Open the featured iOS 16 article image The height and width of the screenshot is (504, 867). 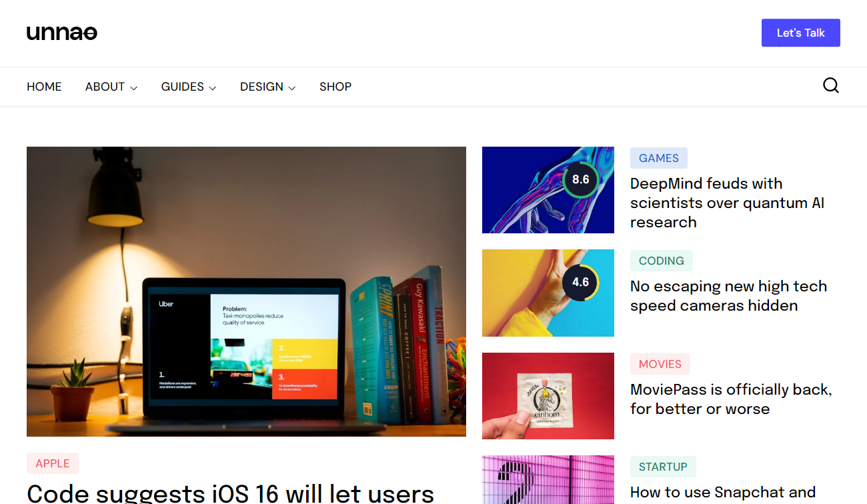click(x=246, y=291)
